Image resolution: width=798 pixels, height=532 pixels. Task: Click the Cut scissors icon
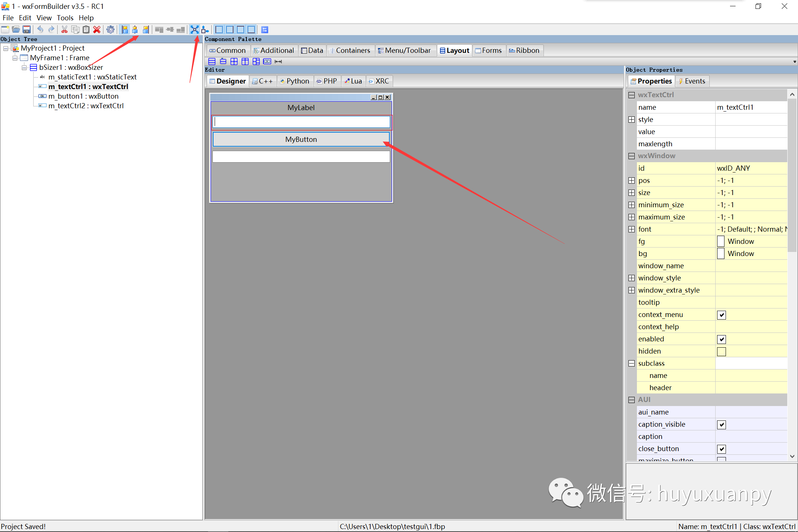point(64,30)
